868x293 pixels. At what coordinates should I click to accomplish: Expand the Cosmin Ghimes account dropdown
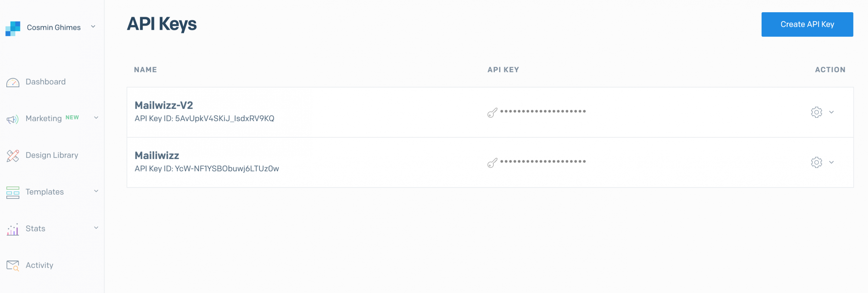click(x=93, y=26)
